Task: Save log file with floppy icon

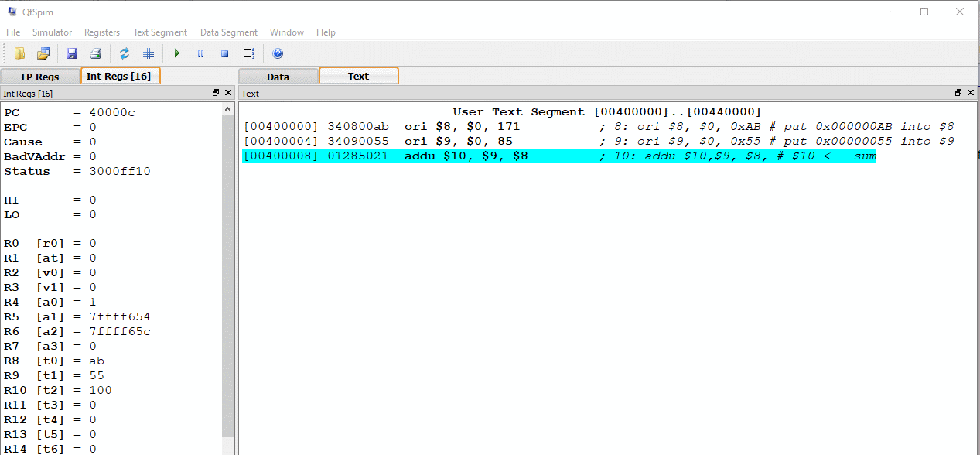Action: click(x=72, y=53)
